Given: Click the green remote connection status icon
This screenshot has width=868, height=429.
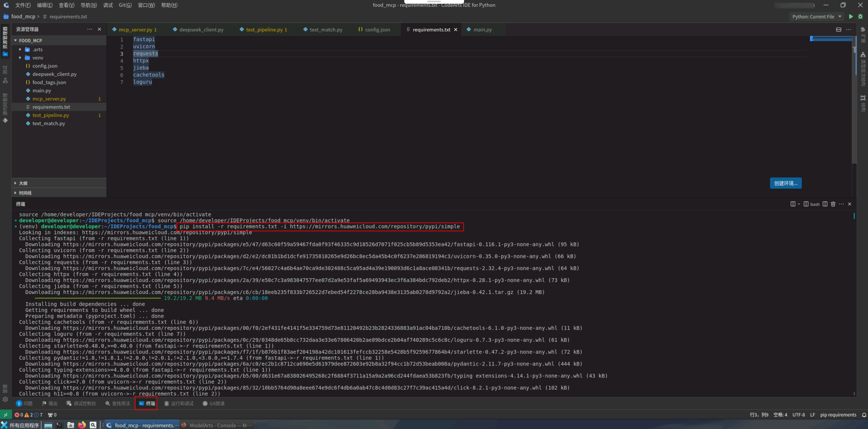Looking at the screenshot, I should click(x=5, y=415).
